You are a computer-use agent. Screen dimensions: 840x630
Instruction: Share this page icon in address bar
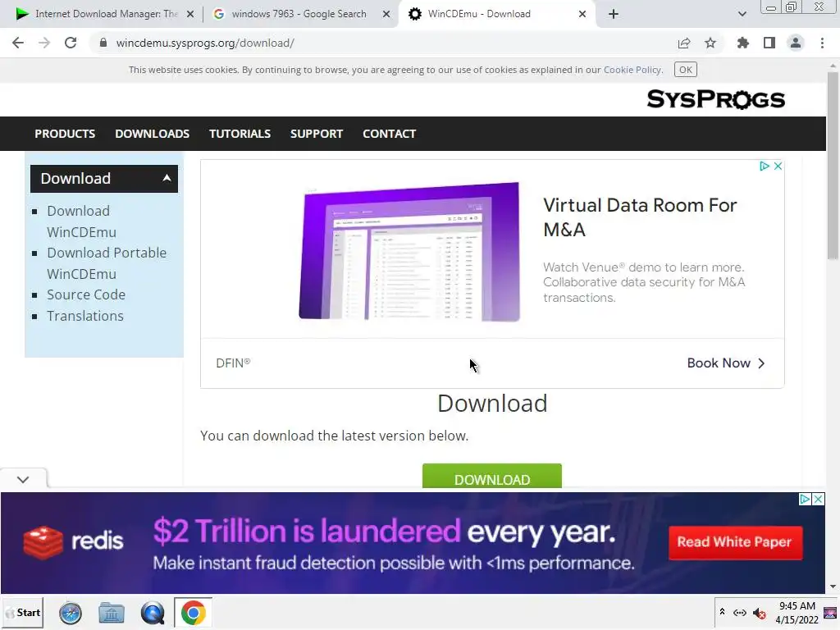point(684,43)
